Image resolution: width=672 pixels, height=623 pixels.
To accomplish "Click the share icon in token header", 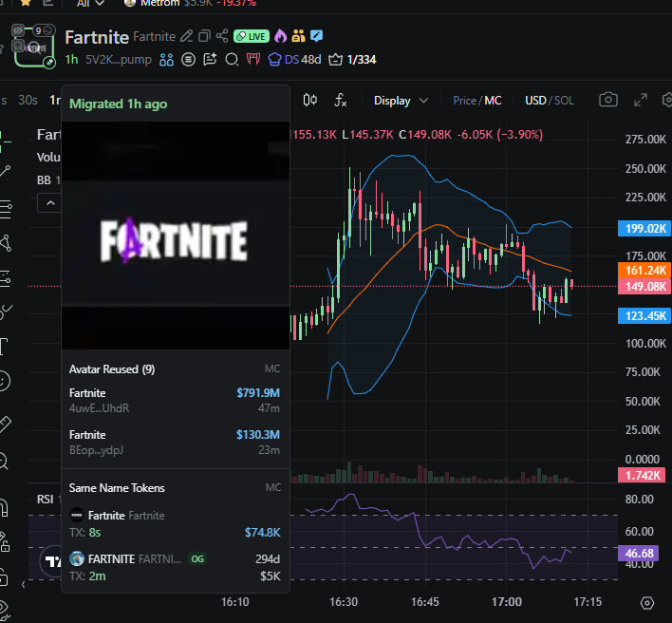I will click(222, 36).
